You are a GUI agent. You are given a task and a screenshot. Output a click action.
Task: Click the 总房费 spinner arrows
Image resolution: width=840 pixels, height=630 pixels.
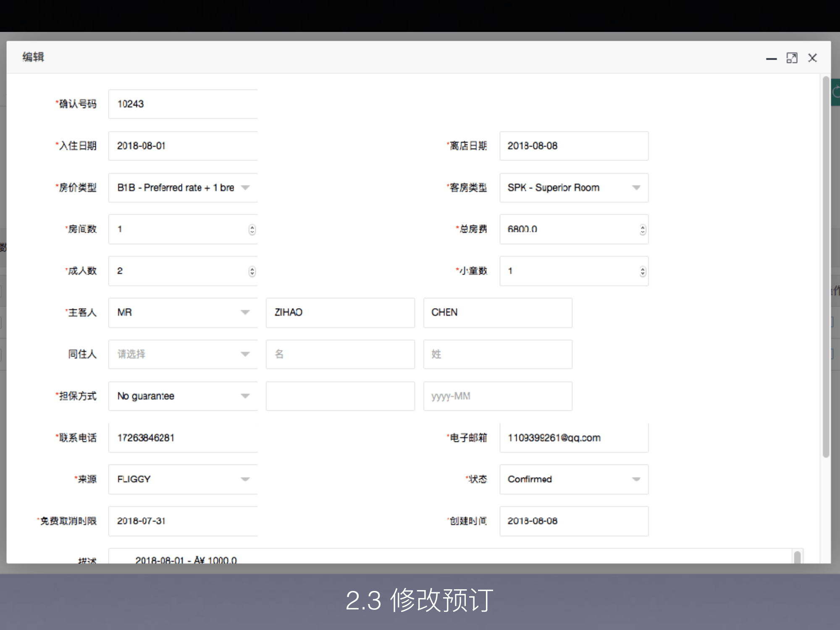(643, 229)
